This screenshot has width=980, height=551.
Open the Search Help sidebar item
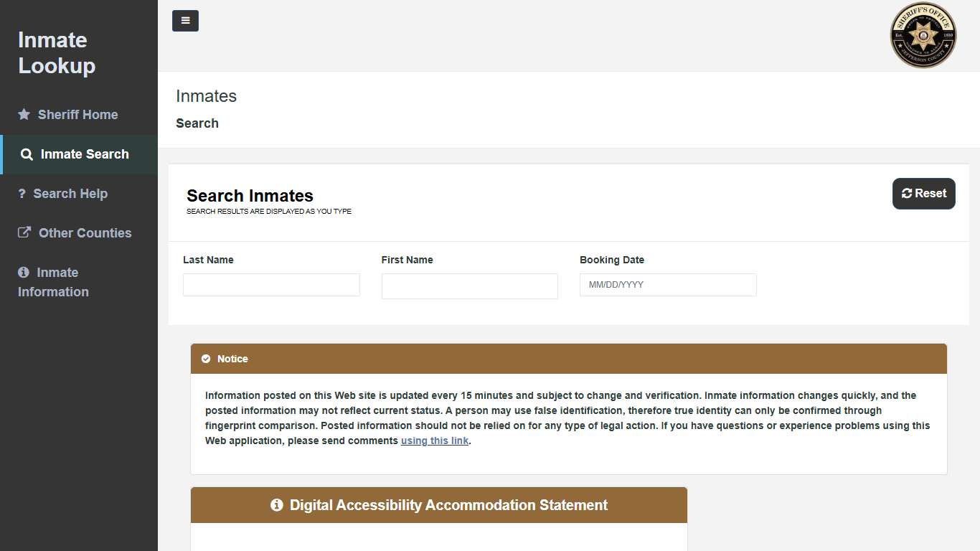[70, 194]
